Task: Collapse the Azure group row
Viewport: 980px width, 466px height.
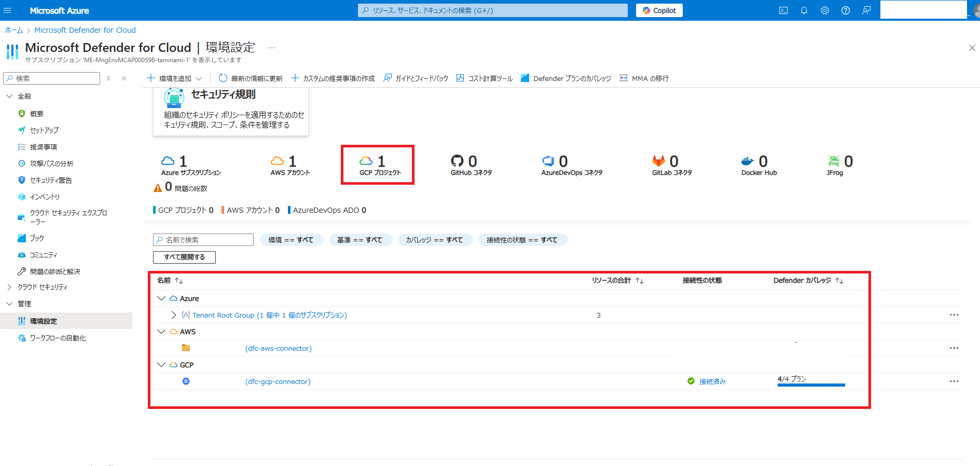Action: 161,298
